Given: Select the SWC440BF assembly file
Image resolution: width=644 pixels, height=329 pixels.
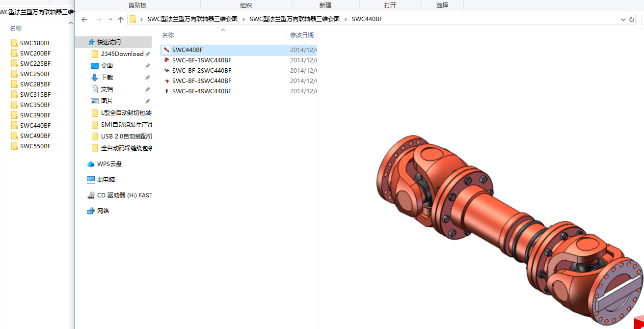Looking at the screenshot, I should [x=239, y=50].
